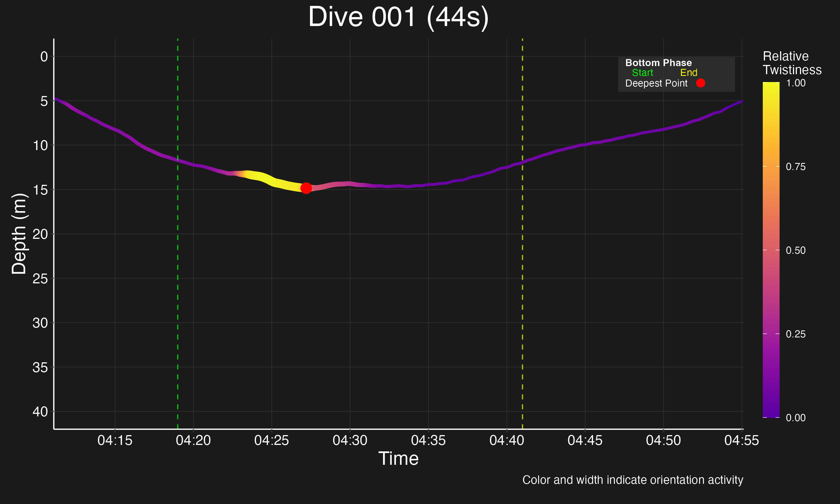The width and height of the screenshot is (840, 504).
Task: Click the 04:55 time tick label
Action: (x=741, y=440)
